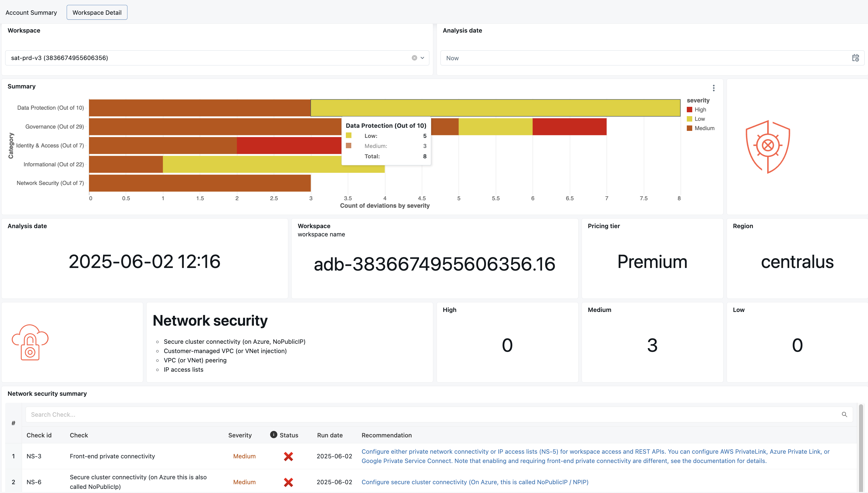The height and width of the screenshot is (493, 868).
Task: Click the Data Protection yellow Low bar
Action: click(x=495, y=108)
